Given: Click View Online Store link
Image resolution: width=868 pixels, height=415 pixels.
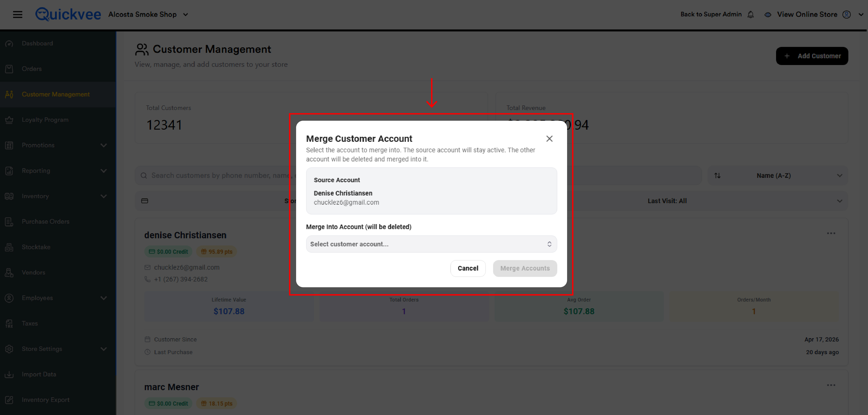Looking at the screenshot, I should pos(807,14).
